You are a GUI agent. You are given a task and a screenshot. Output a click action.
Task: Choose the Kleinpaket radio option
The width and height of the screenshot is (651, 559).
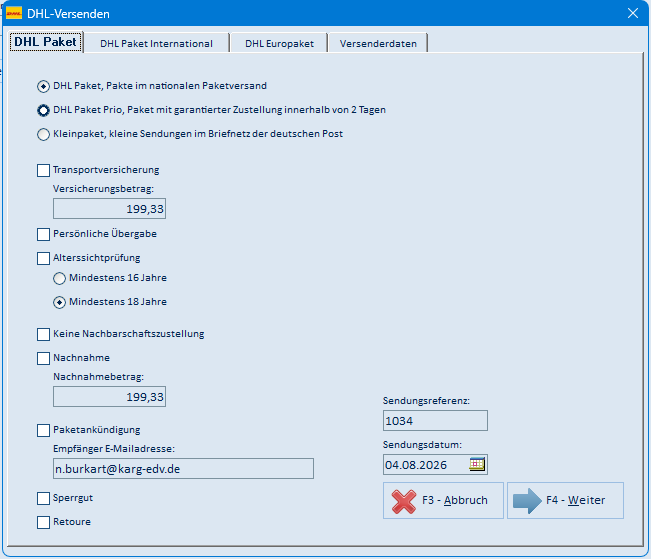point(43,135)
